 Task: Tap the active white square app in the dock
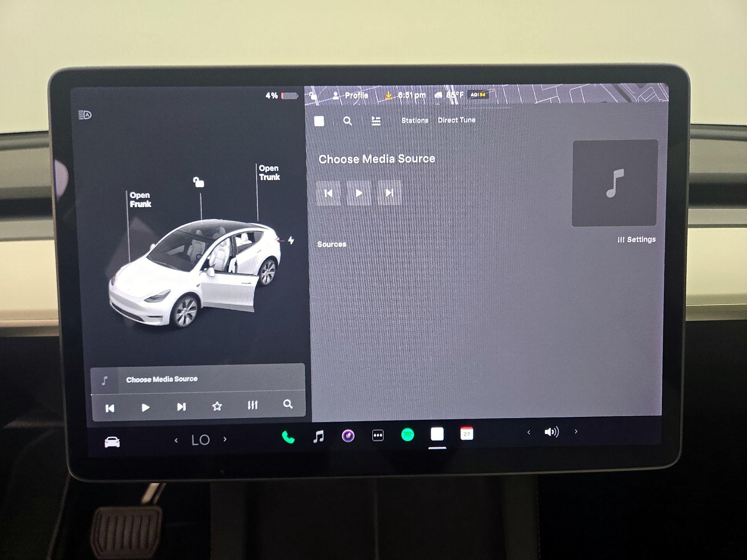(437, 434)
